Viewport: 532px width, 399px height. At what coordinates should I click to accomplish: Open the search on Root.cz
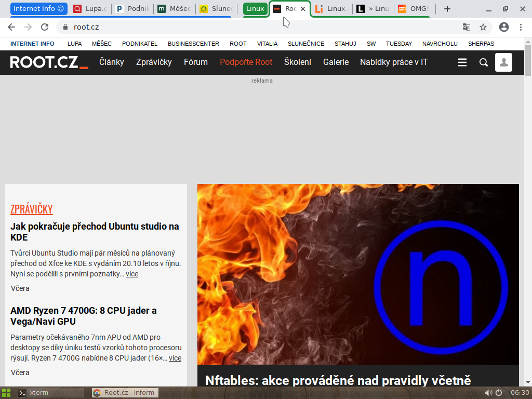coord(484,62)
